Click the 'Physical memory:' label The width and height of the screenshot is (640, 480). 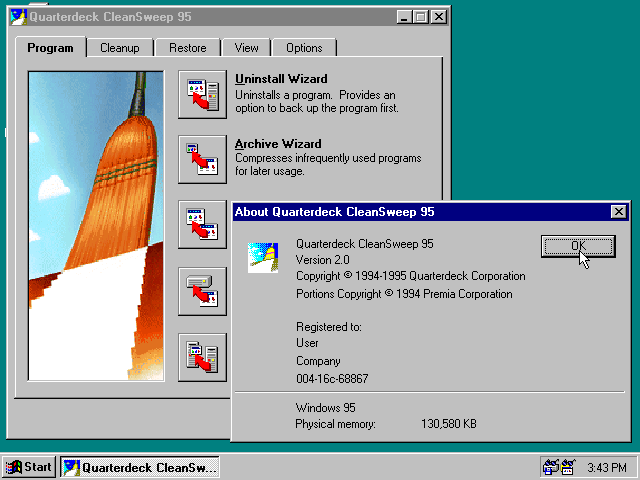coord(335,424)
